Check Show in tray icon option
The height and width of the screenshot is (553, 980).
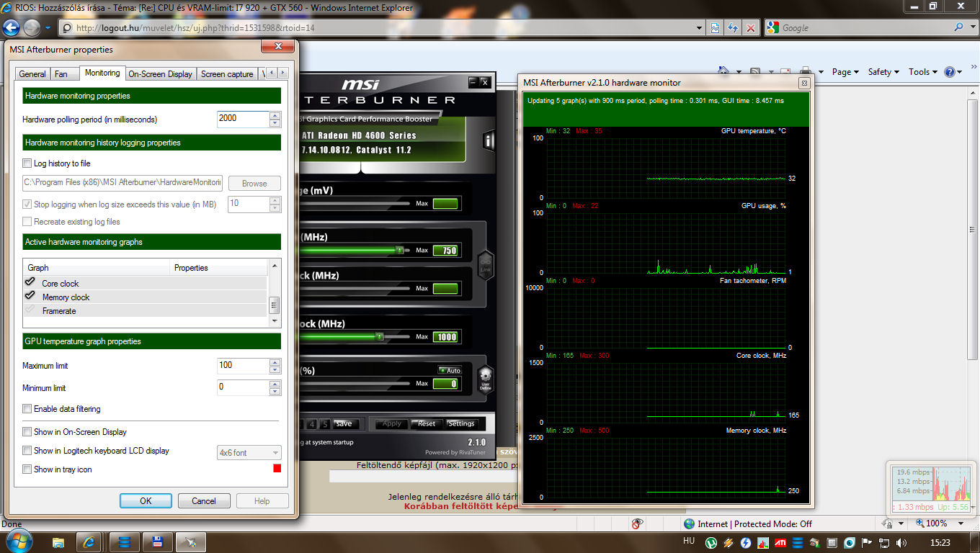point(27,469)
